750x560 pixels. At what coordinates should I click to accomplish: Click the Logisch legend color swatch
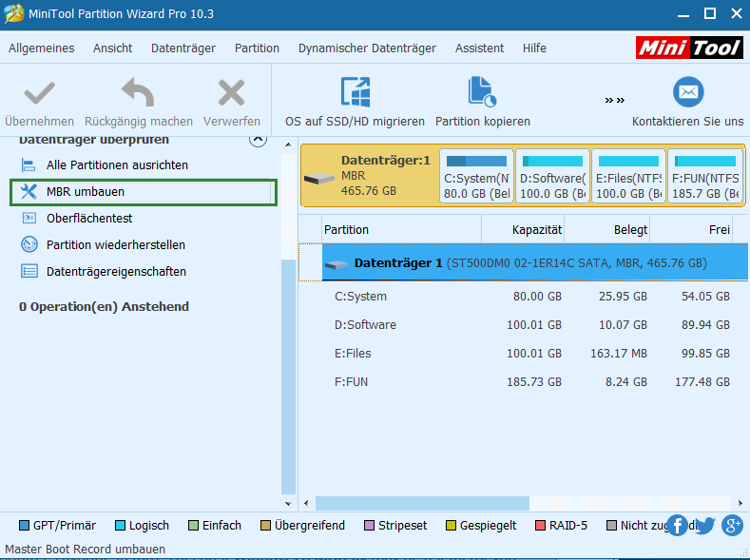(120, 526)
